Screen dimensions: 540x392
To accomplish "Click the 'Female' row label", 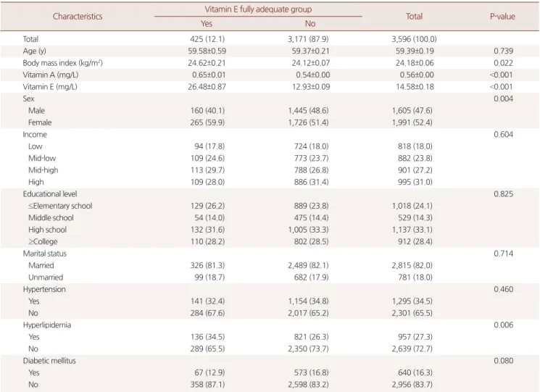I will pos(40,122).
